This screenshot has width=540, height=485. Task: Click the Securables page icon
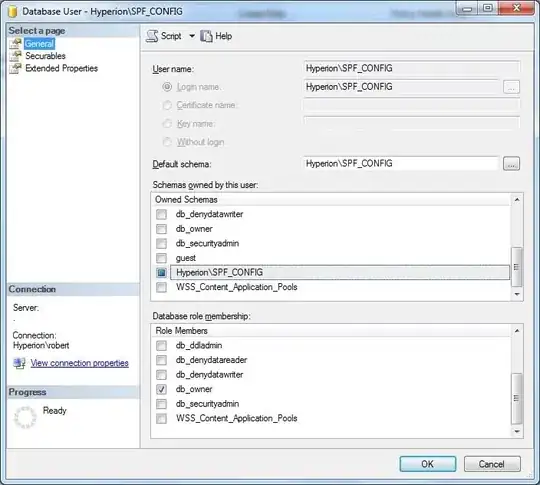pyautogui.click(x=15, y=56)
